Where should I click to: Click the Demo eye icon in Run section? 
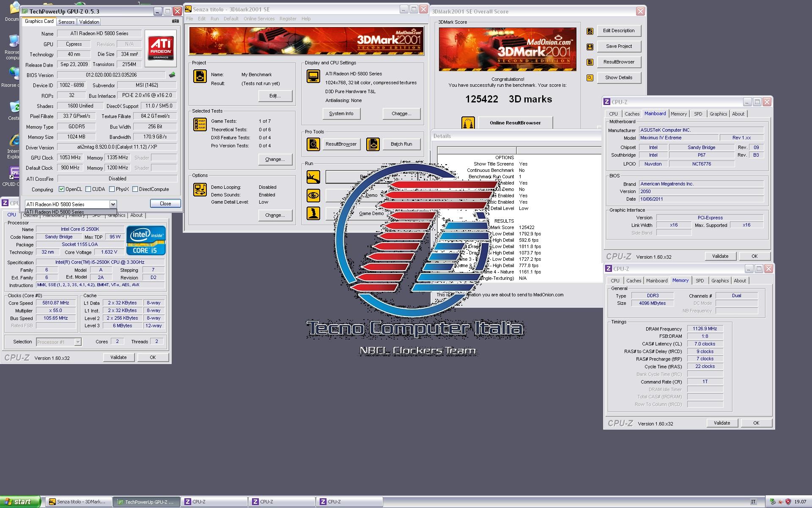click(313, 196)
